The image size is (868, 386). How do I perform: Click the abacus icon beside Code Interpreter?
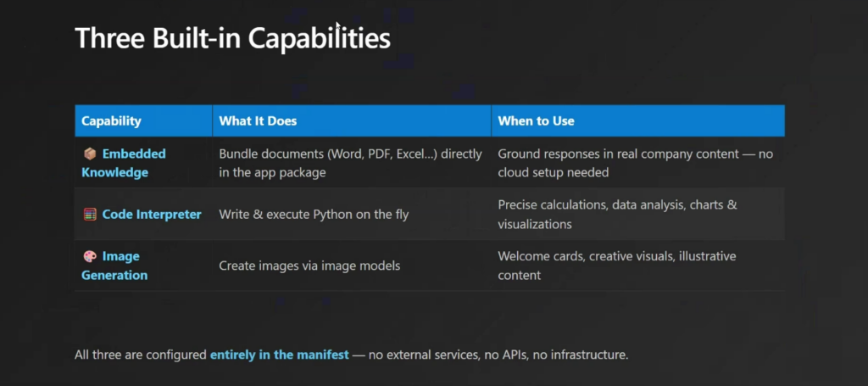pos(90,215)
